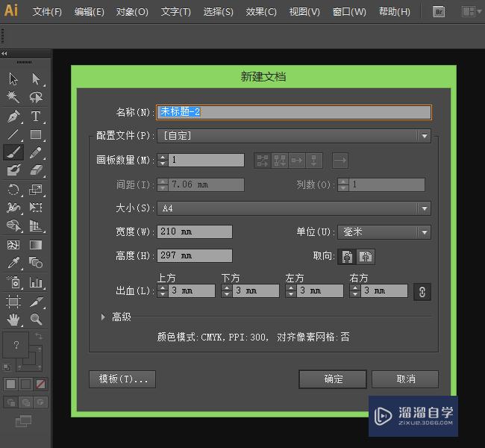Select the Direct Selection tool
Screen dimensions: 485x448
tap(37, 78)
